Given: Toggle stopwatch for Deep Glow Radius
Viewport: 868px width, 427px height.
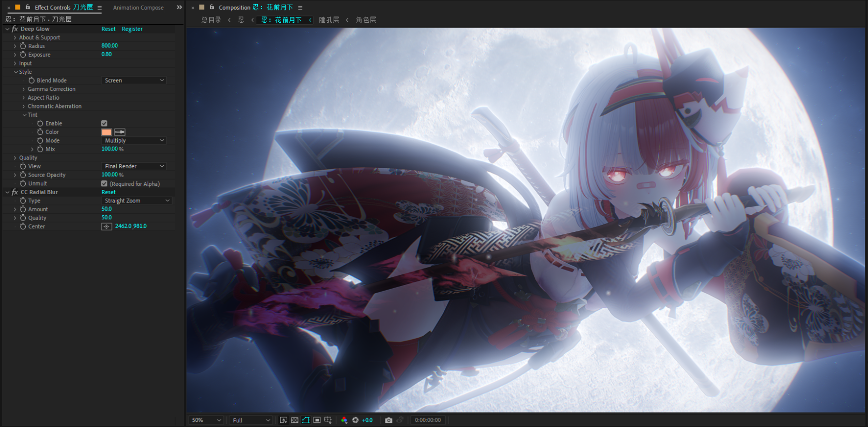Looking at the screenshot, I should (23, 46).
